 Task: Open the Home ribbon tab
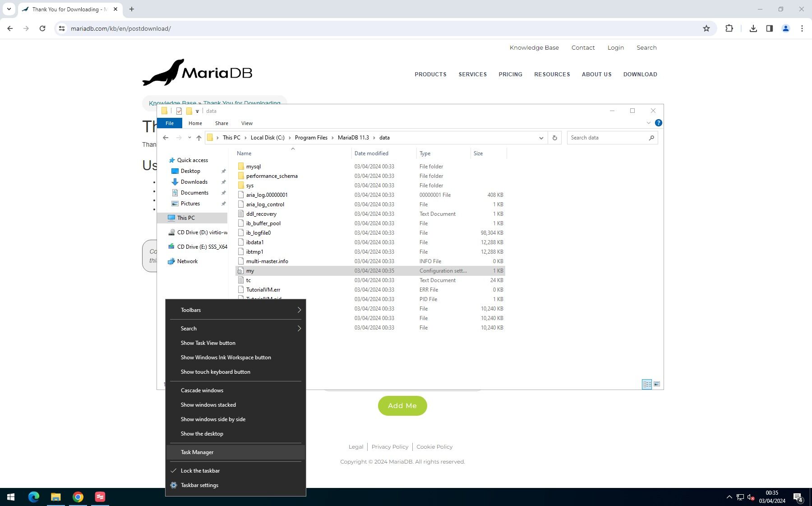tap(195, 123)
